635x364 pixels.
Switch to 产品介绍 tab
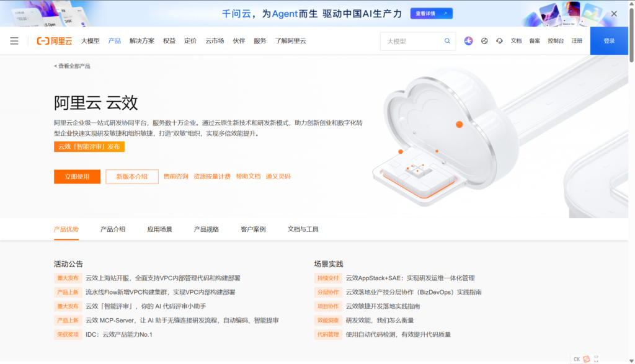tap(113, 229)
